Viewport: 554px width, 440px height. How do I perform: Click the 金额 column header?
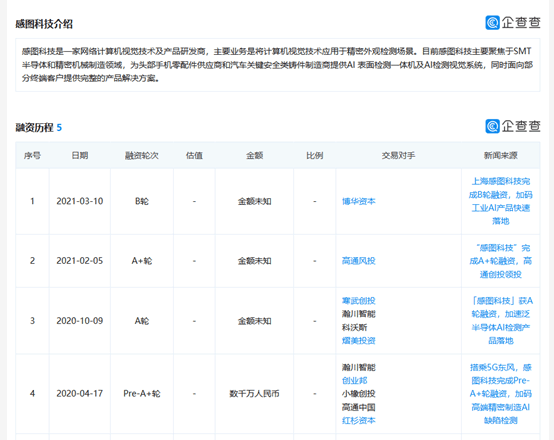[x=254, y=156]
